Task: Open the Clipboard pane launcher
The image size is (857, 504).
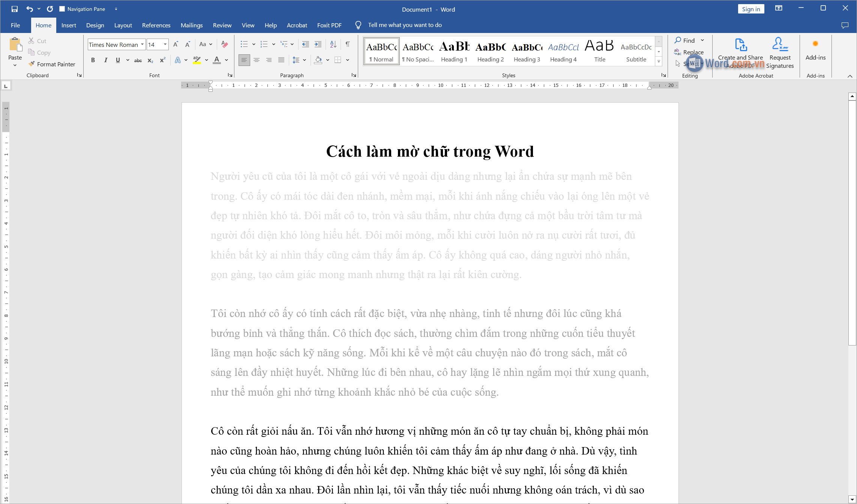Action: (x=79, y=75)
